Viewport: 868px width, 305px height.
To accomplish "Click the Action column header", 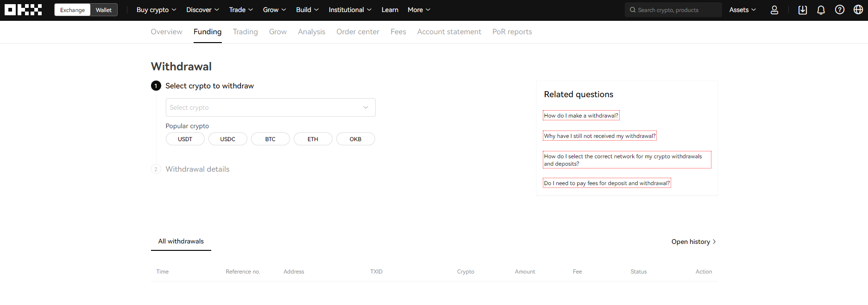I will pyautogui.click(x=704, y=272).
